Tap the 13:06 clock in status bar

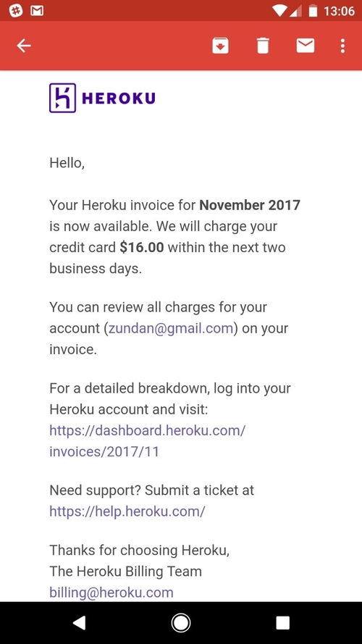tap(339, 11)
